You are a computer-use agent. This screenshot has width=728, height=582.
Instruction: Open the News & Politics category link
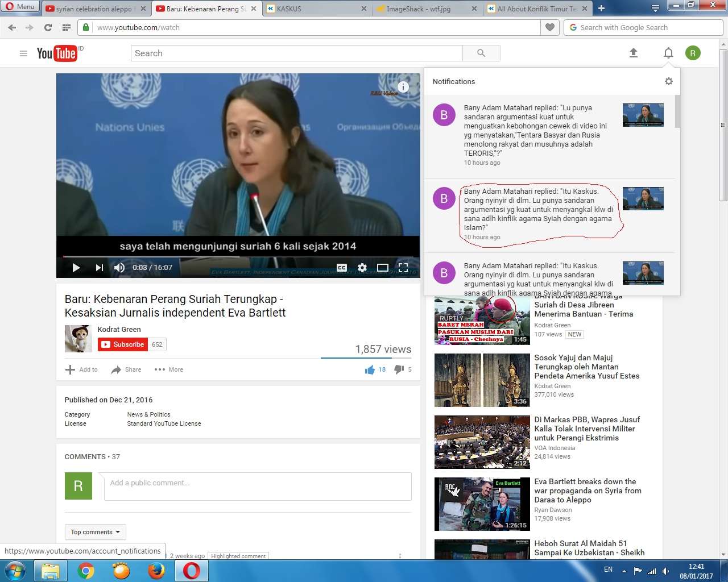148,414
